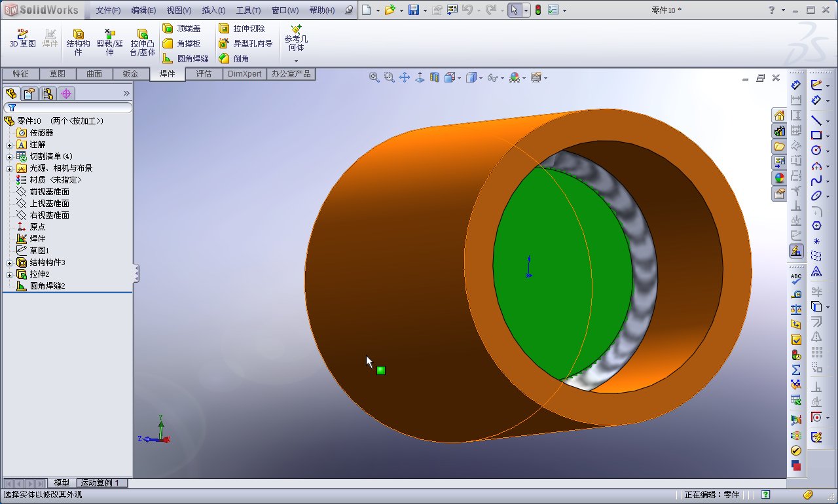Open the Hole Wizard (异型孔向导)
The width and height of the screenshot is (838, 504).
(246, 44)
